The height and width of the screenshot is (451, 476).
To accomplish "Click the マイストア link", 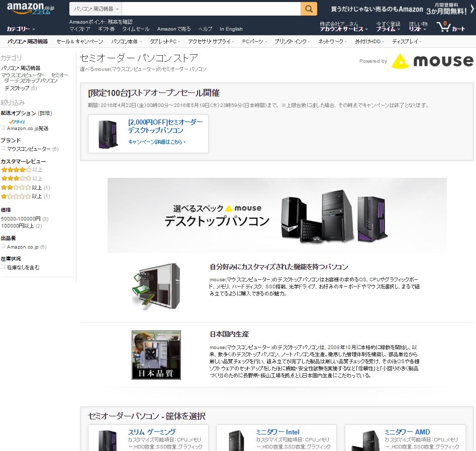I will pyautogui.click(x=80, y=29).
